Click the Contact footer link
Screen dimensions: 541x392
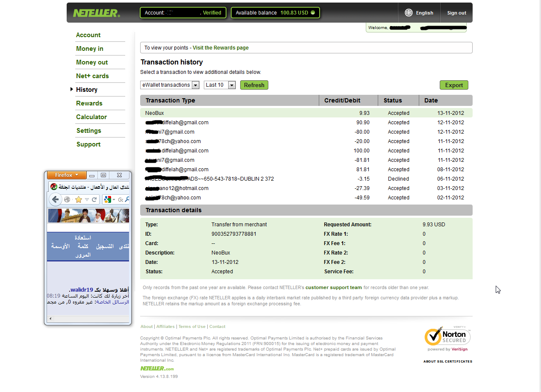pos(217,326)
